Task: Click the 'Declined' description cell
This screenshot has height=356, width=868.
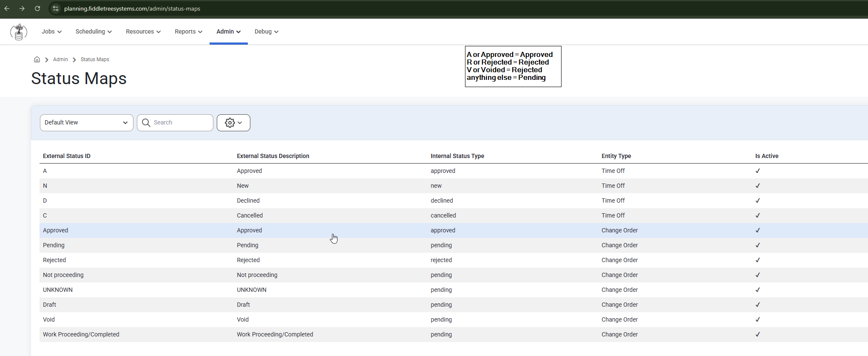Action: coord(248,201)
